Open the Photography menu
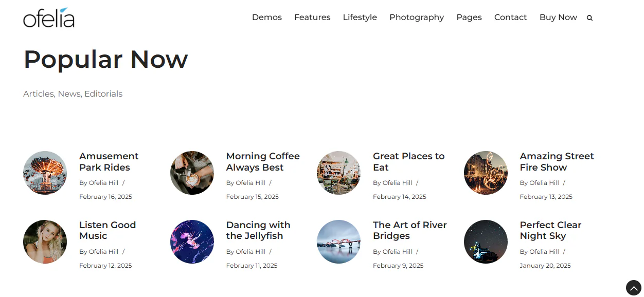Screen dimensions: 644x297 point(417,17)
